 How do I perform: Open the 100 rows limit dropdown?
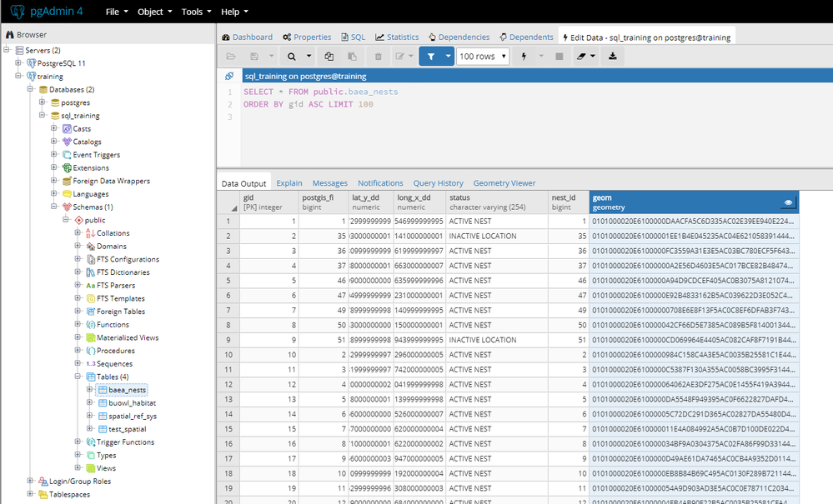pyautogui.click(x=483, y=57)
